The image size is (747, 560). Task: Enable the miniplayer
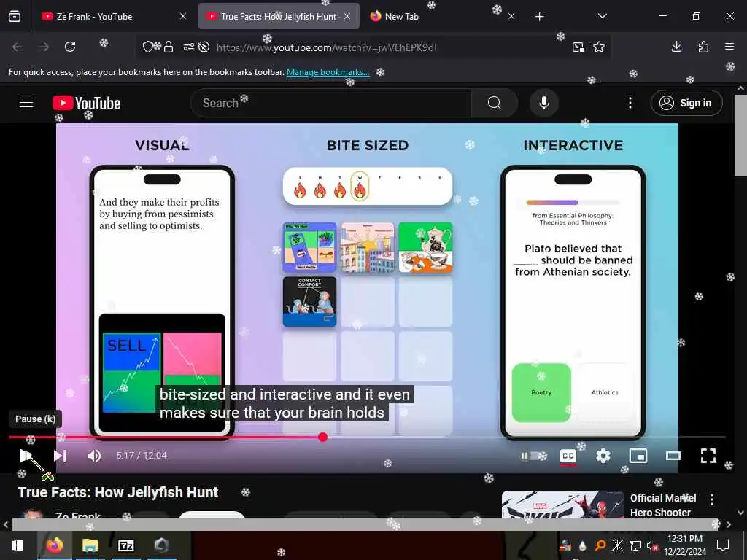(x=638, y=456)
